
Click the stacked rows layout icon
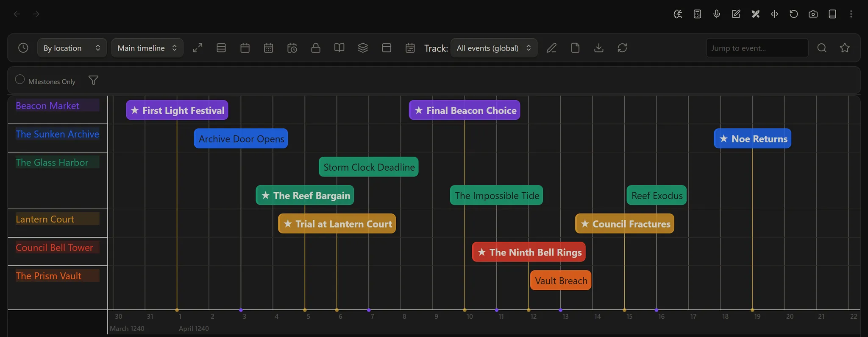[221, 48]
